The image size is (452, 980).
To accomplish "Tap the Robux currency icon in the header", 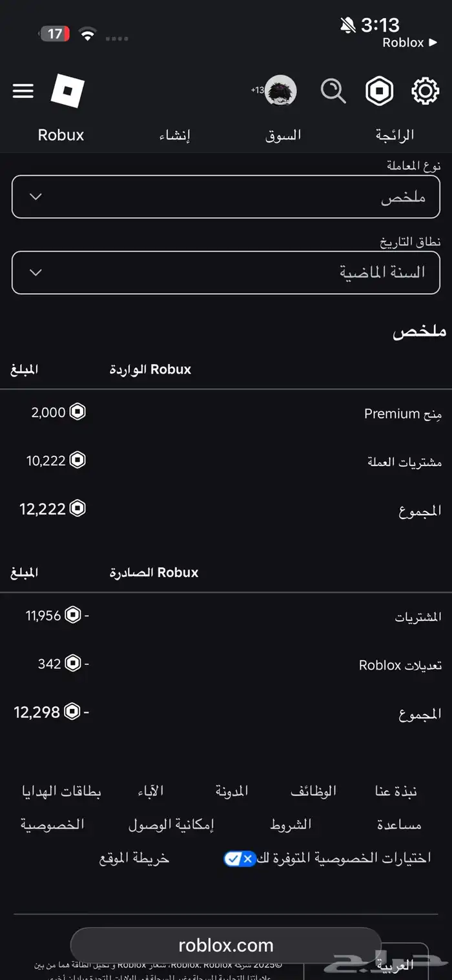I will [380, 91].
